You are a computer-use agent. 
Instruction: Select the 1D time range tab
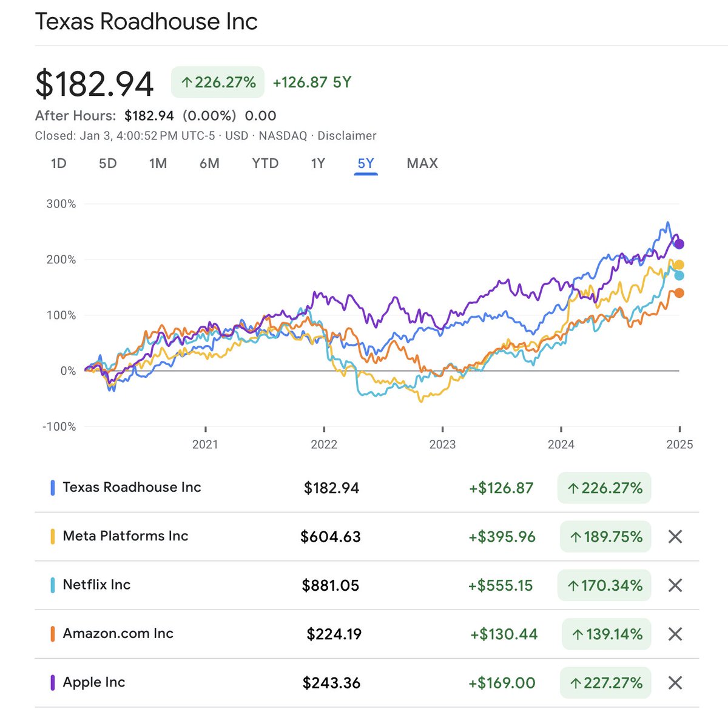(x=58, y=163)
